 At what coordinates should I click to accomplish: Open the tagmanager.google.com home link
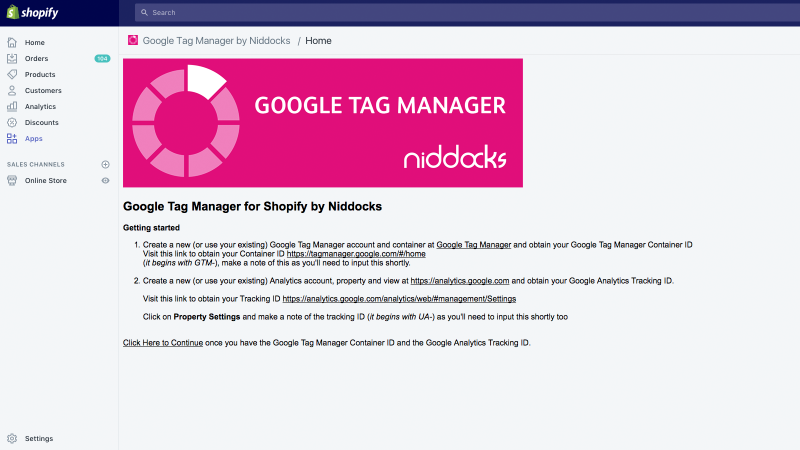click(356, 254)
